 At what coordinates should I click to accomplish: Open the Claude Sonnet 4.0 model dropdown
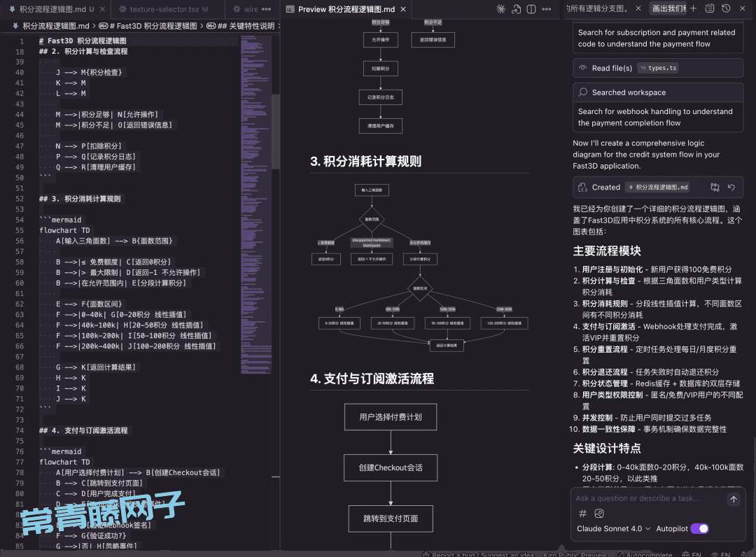613,528
